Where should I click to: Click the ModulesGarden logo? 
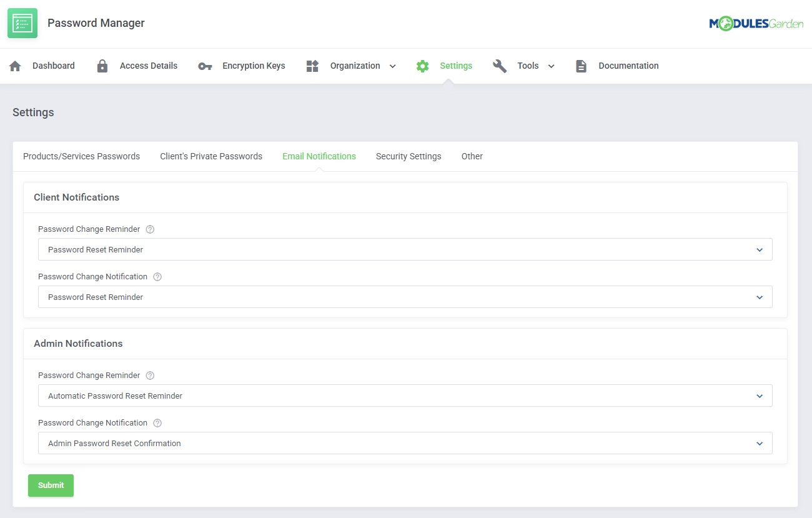click(x=756, y=24)
